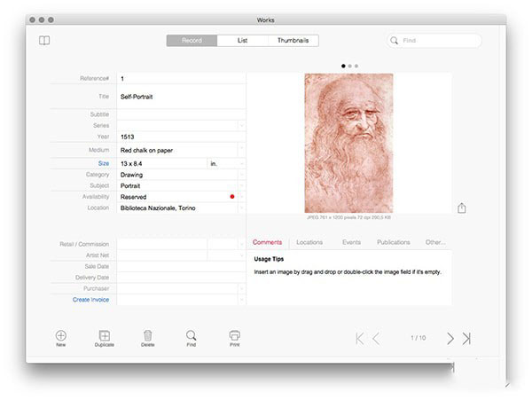Expand the Location dropdown arrow
The image size is (532, 400).
(241, 208)
